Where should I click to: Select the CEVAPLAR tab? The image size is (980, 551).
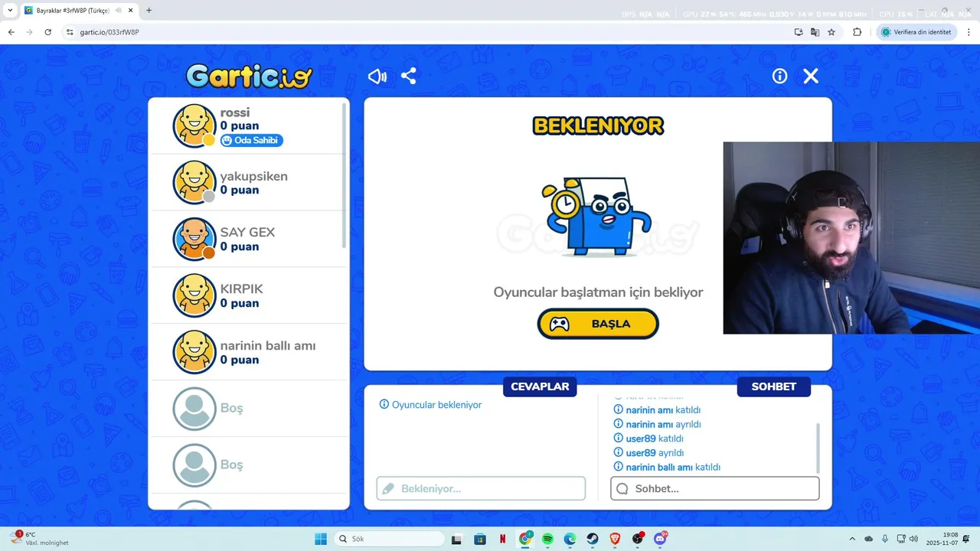point(540,386)
